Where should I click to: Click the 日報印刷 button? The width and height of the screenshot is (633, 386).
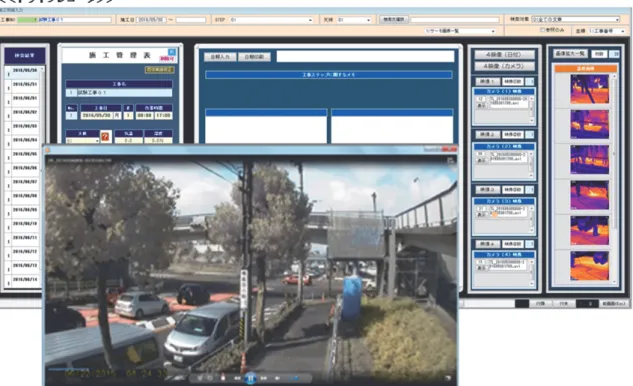click(x=254, y=57)
